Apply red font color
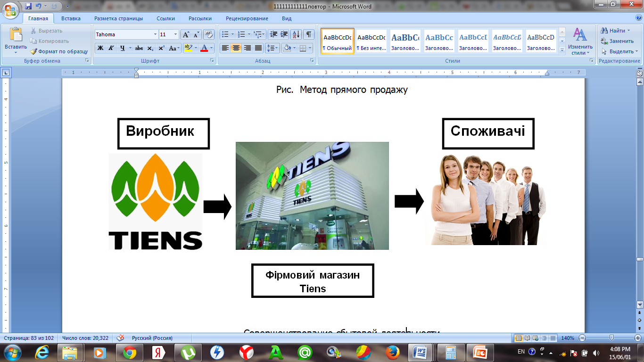 (204, 48)
